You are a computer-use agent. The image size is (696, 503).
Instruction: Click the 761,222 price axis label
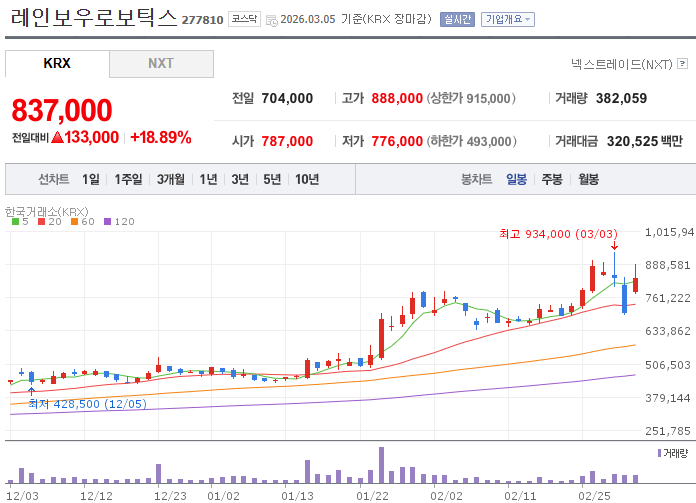point(668,297)
